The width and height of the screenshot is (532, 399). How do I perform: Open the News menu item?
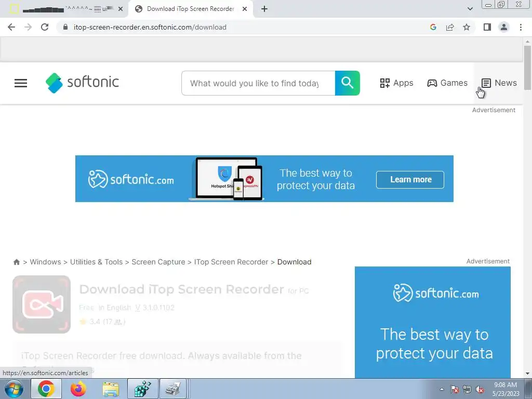tap(499, 83)
